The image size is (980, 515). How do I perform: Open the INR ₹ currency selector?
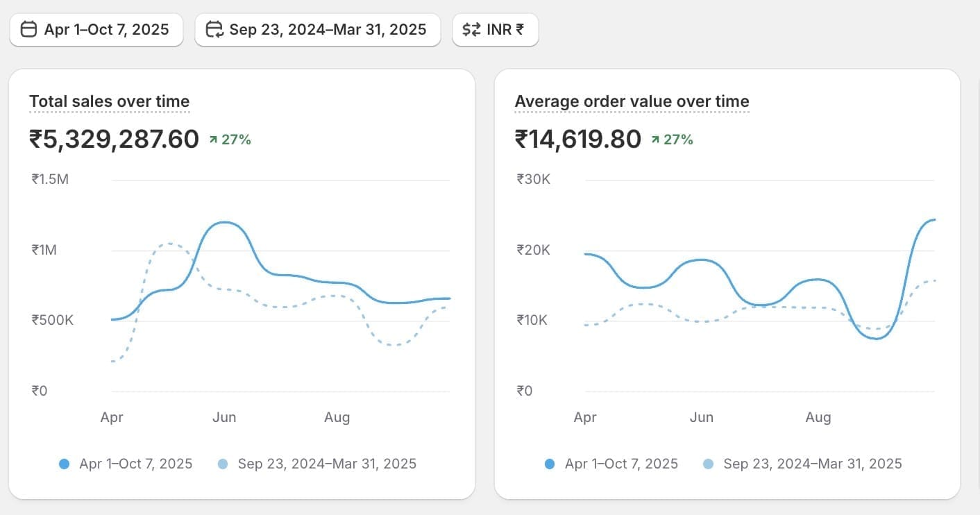click(496, 30)
